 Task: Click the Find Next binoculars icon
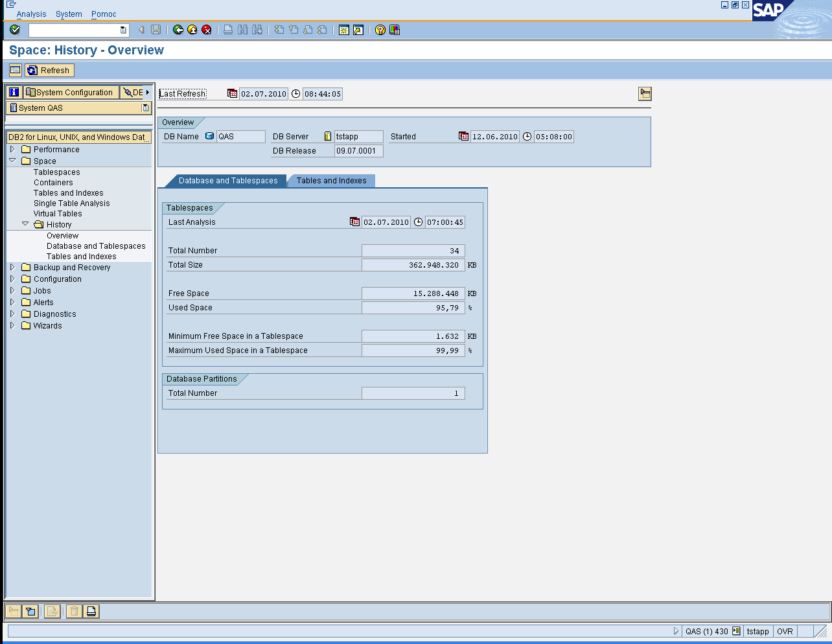257,30
